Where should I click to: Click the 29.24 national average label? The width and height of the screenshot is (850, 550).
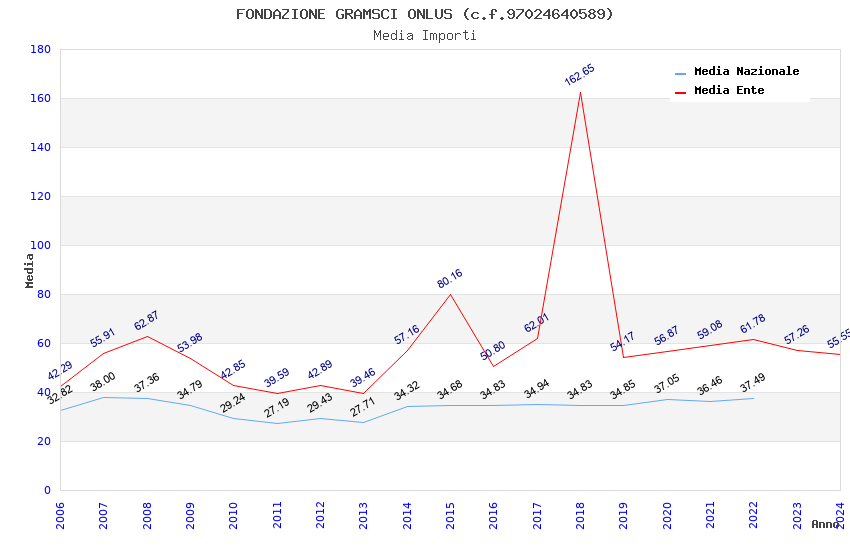click(233, 403)
